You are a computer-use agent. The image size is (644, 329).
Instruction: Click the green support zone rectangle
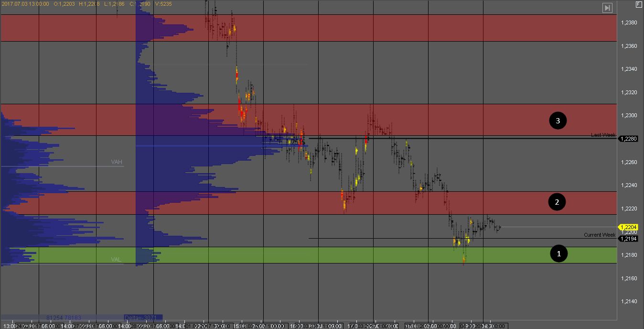click(x=334, y=255)
